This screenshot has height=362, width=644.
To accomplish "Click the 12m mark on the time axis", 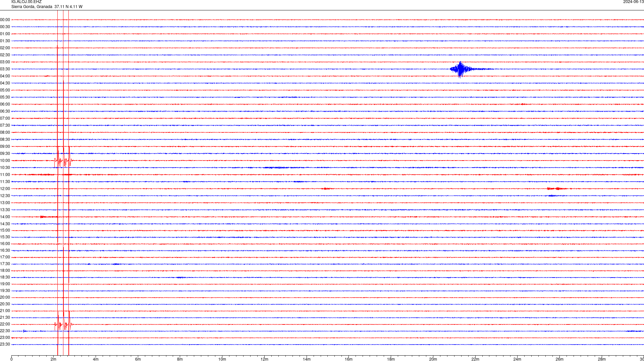I will [264, 359].
